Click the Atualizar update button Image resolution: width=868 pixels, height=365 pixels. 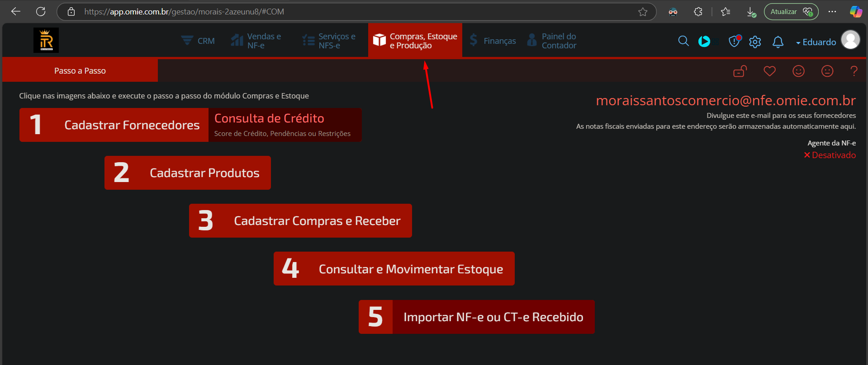(x=791, y=12)
